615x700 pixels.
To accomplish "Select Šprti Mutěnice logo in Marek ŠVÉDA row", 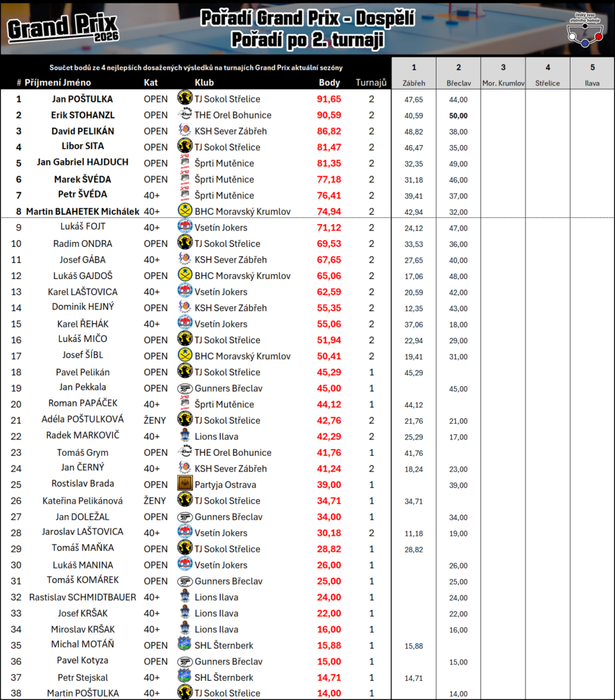I will (184, 179).
